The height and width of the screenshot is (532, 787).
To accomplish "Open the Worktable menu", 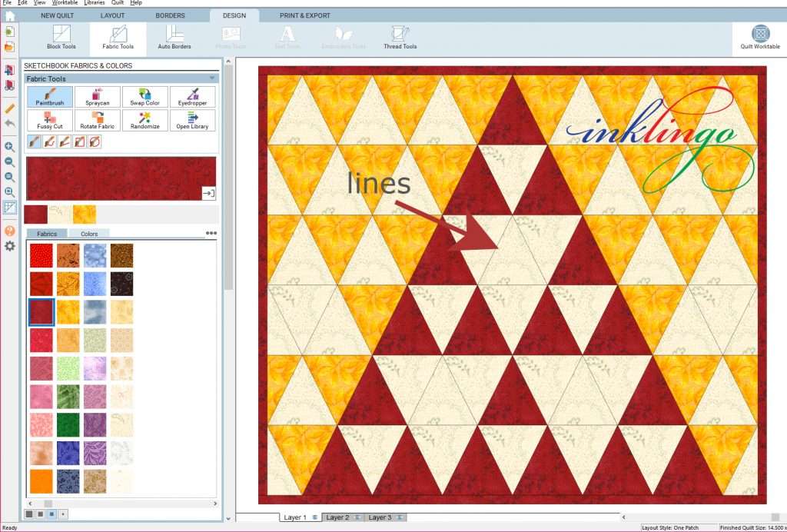I will (x=65, y=3).
